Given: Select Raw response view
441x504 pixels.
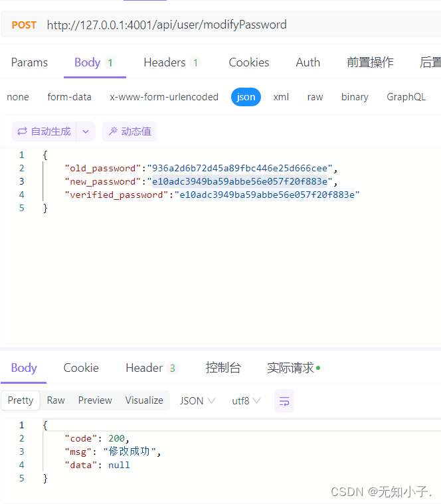Looking at the screenshot, I should point(56,400).
